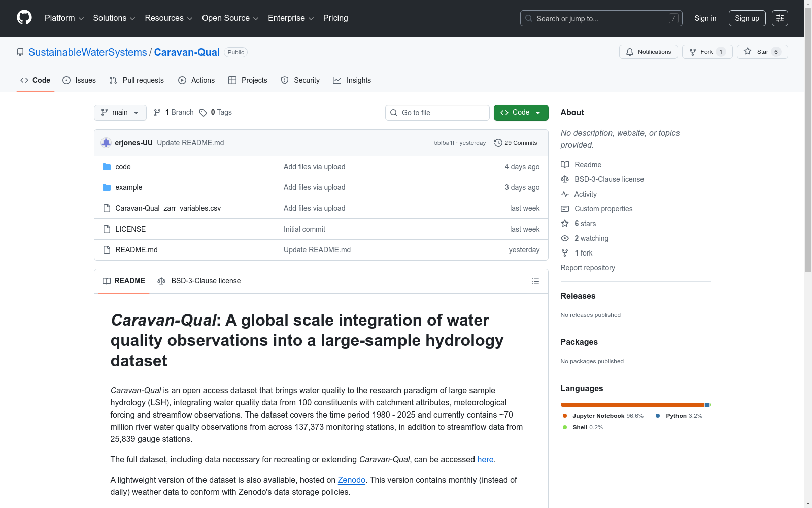Click the Go to file input
The height and width of the screenshot is (508, 812).
pyautogui.click(x=437, y=113)
